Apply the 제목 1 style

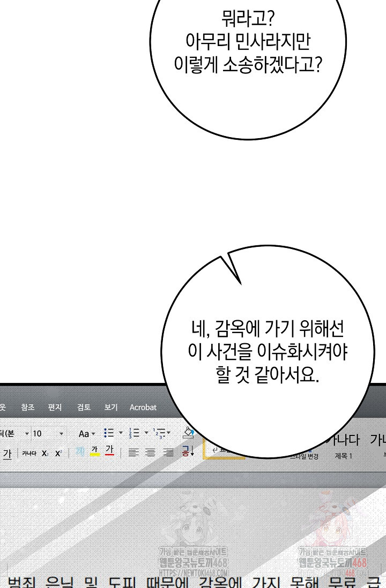(x=343, y=456)
